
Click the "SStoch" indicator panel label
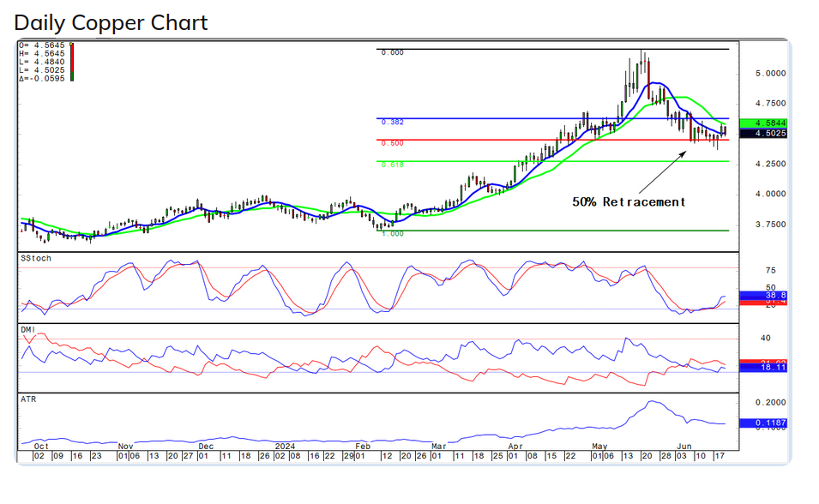36,259
